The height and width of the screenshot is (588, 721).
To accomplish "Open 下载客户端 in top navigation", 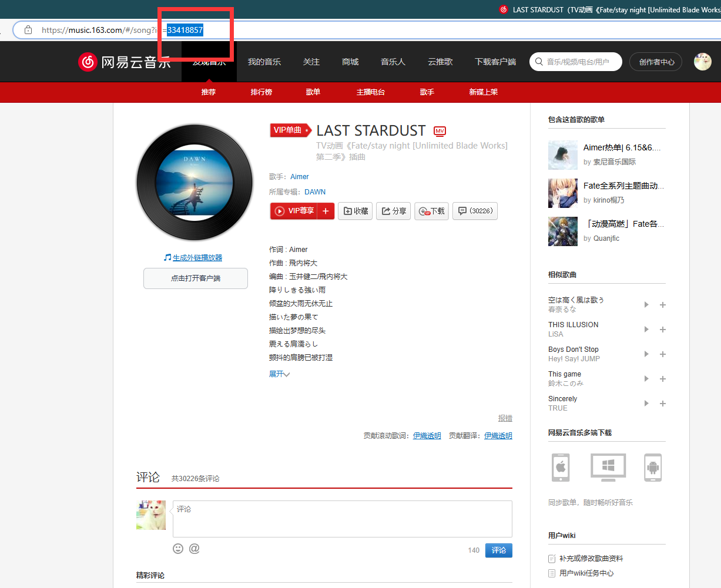I will click(495, 62).
